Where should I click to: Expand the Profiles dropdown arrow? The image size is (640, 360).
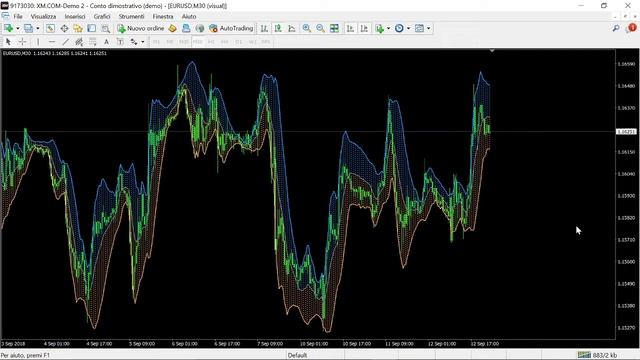click(38, 28)
